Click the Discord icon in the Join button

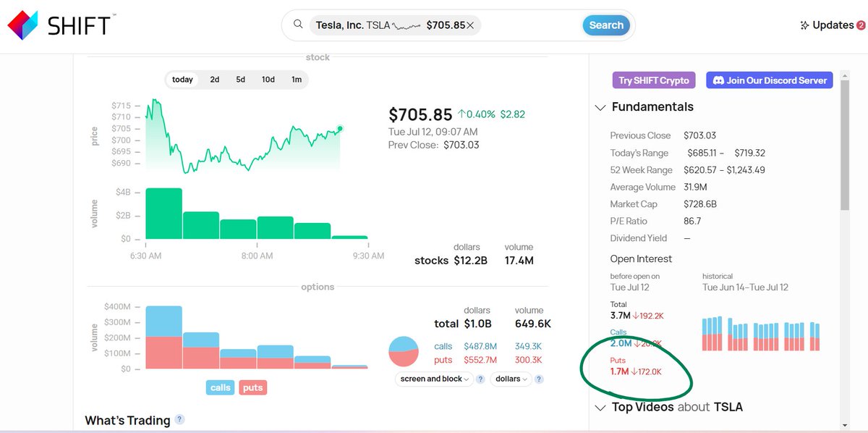(x=719, y=80)
